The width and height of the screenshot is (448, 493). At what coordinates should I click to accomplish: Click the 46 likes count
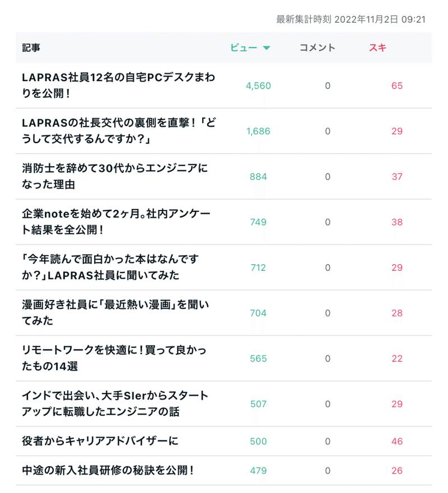coord(397,441)
